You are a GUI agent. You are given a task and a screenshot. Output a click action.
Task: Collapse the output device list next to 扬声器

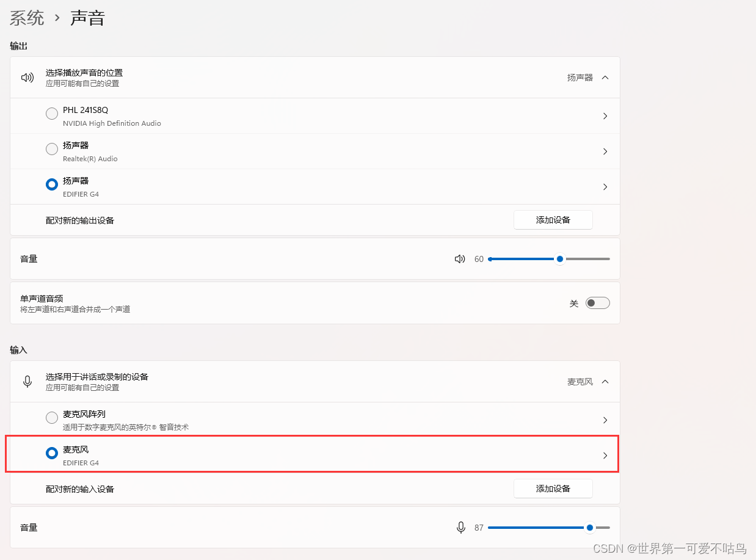(605, 78)
